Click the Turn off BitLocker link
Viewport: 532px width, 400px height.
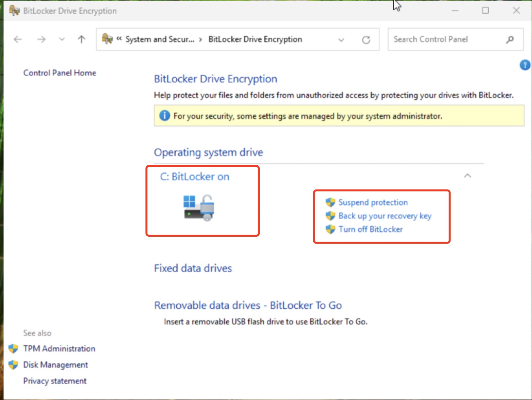(370, 229)
